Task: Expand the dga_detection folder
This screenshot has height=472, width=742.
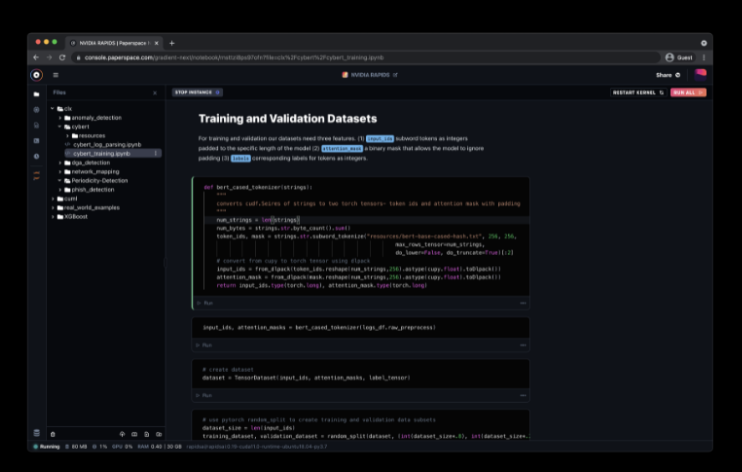Action: click(x=60, y=162)
